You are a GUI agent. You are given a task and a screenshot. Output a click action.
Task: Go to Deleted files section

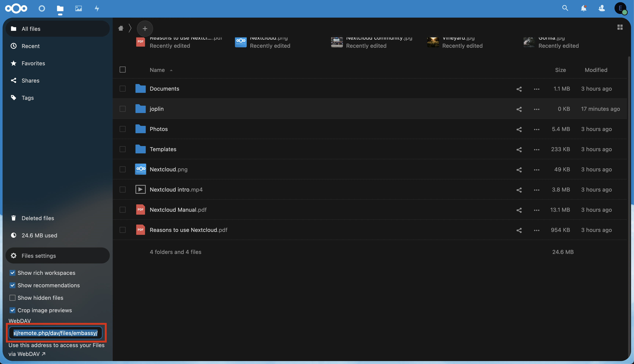pyautogui.click(x=38, y=218)
